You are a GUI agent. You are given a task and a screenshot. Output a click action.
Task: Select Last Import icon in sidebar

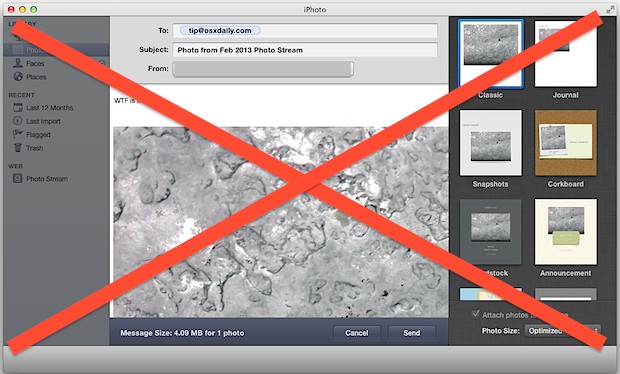click(x=18, y=121)
